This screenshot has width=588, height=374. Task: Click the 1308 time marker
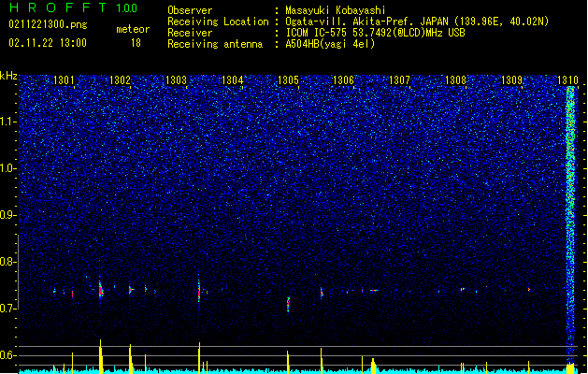pyautogui.click(x=455, y=79)
